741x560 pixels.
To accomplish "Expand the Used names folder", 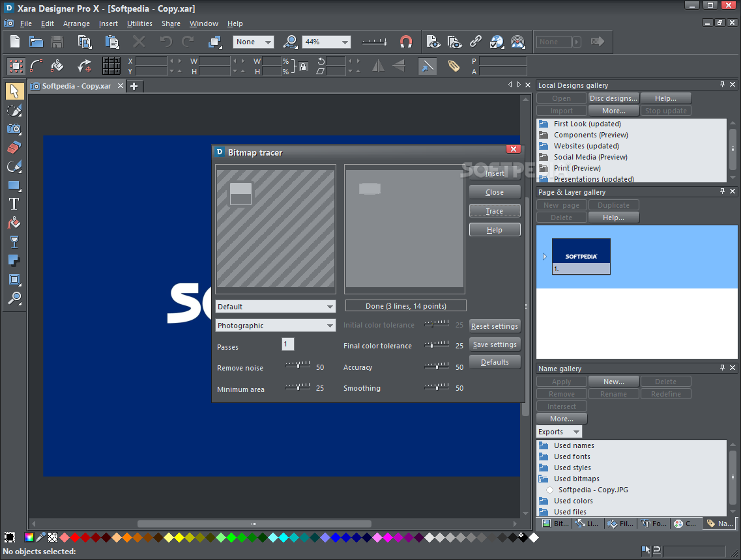I will [x=544, y=445].
